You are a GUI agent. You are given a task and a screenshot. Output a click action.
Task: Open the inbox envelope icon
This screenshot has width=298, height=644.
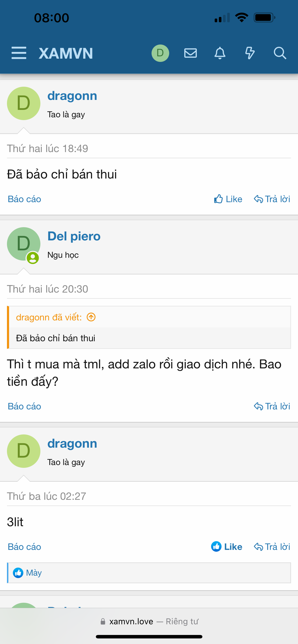pyautogui.click(x=190, y=53)
